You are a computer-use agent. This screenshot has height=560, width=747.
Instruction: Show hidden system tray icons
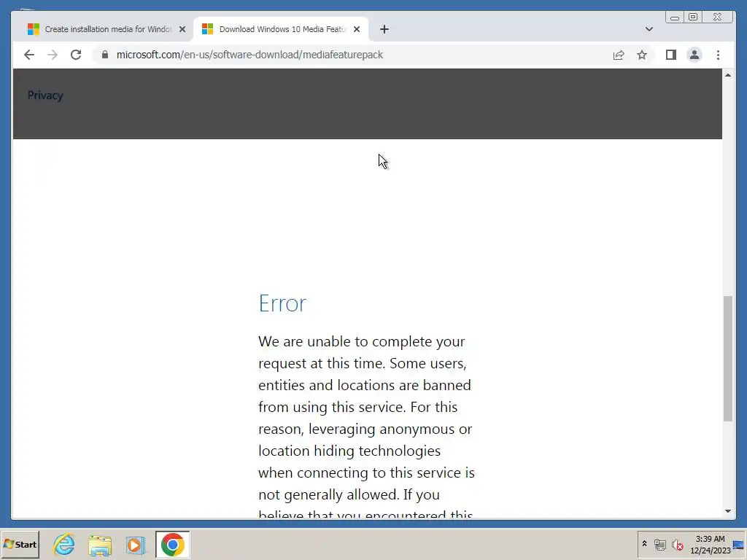pos(644,544)
